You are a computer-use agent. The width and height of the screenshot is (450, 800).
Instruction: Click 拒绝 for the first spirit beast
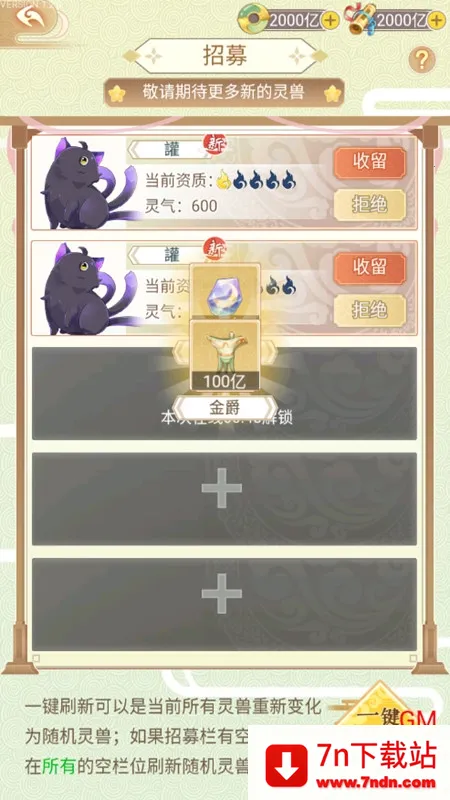coord(370,205)
